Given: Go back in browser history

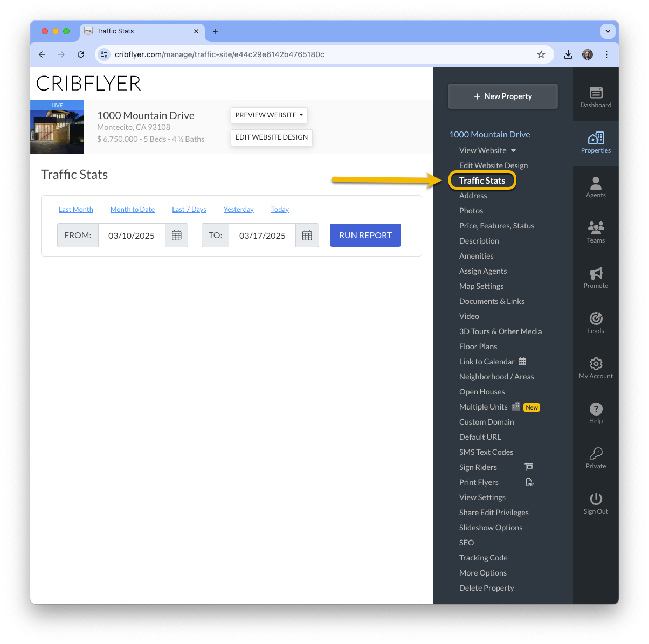Looking at the screenshot, I should click(x=42, y=54).
